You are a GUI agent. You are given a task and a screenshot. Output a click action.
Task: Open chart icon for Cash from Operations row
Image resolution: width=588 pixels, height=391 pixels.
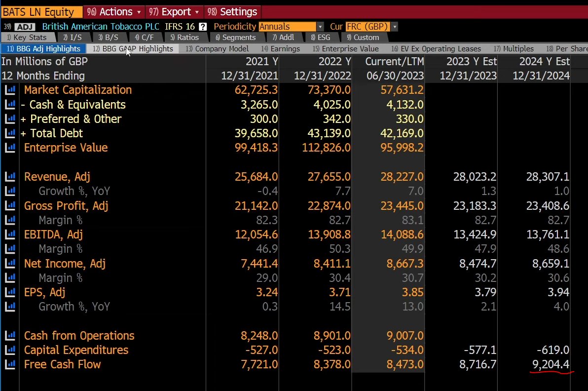pos(10,336)
